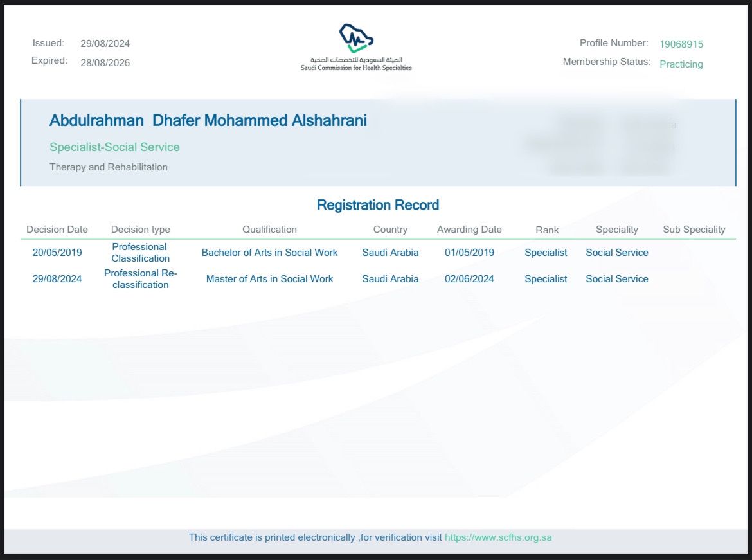
Task: Click Saudi Arabia in the Bachelor row
Action: click(390, 253)
